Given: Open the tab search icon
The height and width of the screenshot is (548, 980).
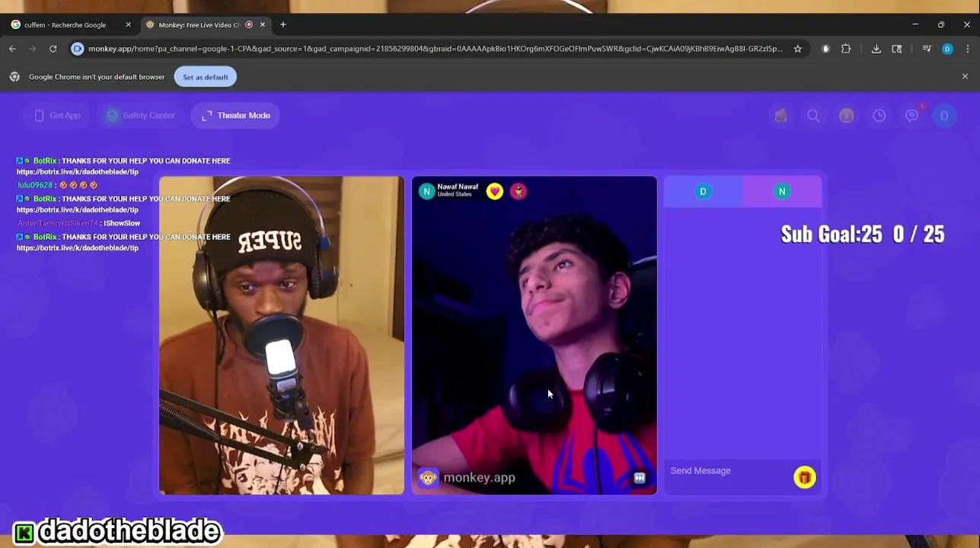Looking at the screenshot, I should click(x=896, y=49).
